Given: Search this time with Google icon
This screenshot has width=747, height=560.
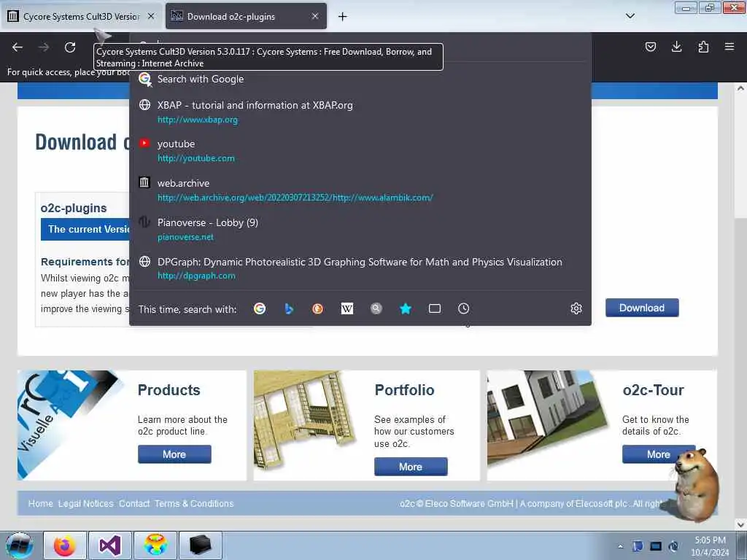Looking at the screenshot, I should (260, 308).
